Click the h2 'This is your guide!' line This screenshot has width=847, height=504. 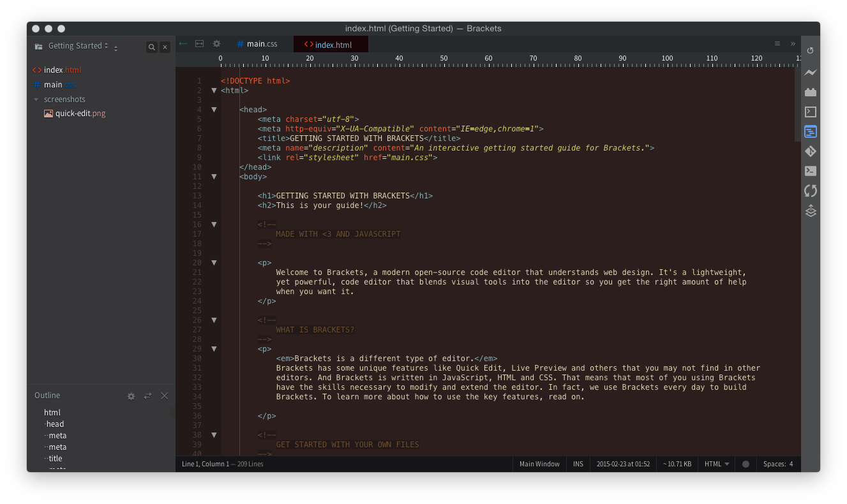(x=322, y=205)
